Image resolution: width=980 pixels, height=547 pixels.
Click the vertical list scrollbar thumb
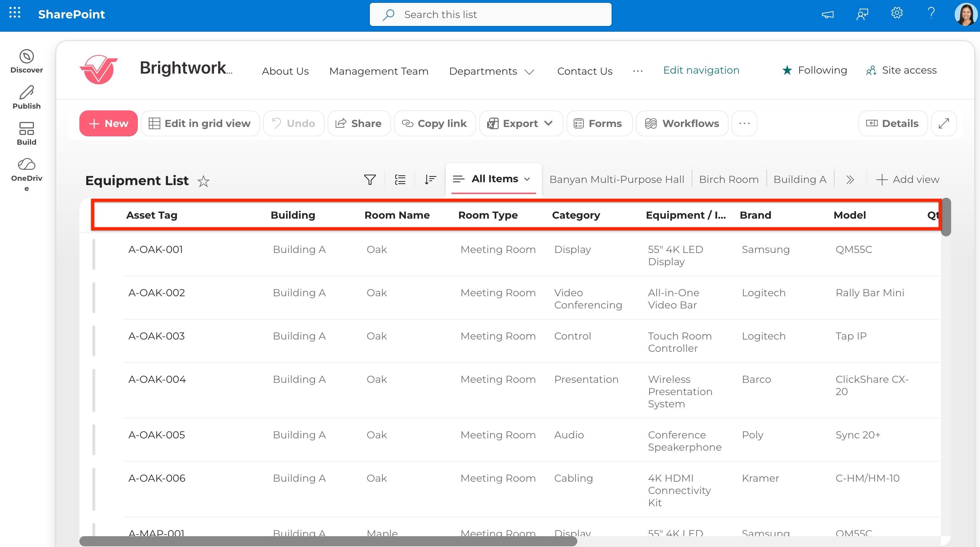(946, 217)
